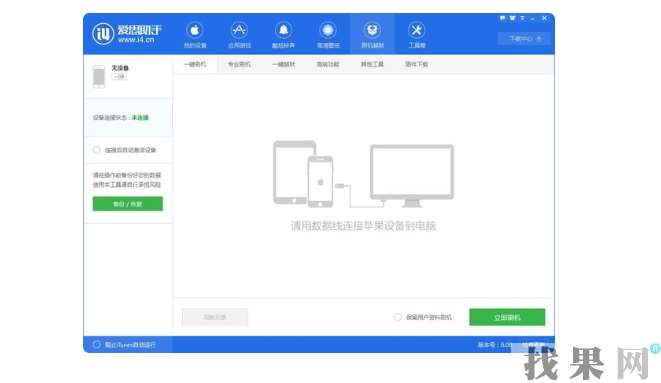
Task: Open the My Device section with Apple icon
Action: (195, 34)
